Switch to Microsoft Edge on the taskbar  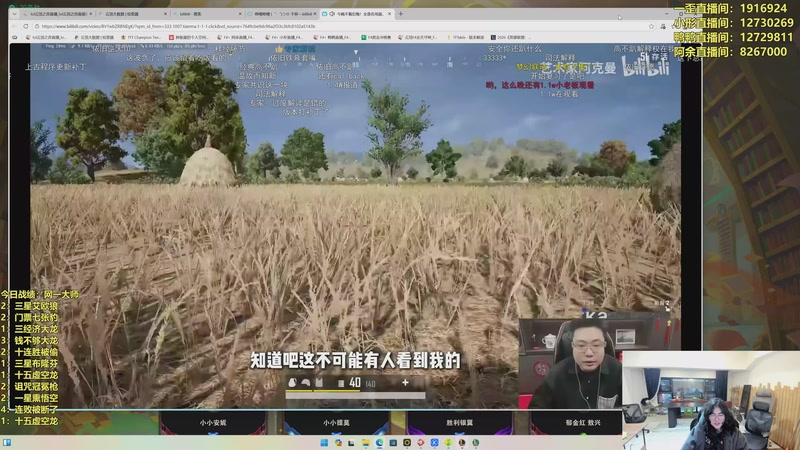click(380, 442)
